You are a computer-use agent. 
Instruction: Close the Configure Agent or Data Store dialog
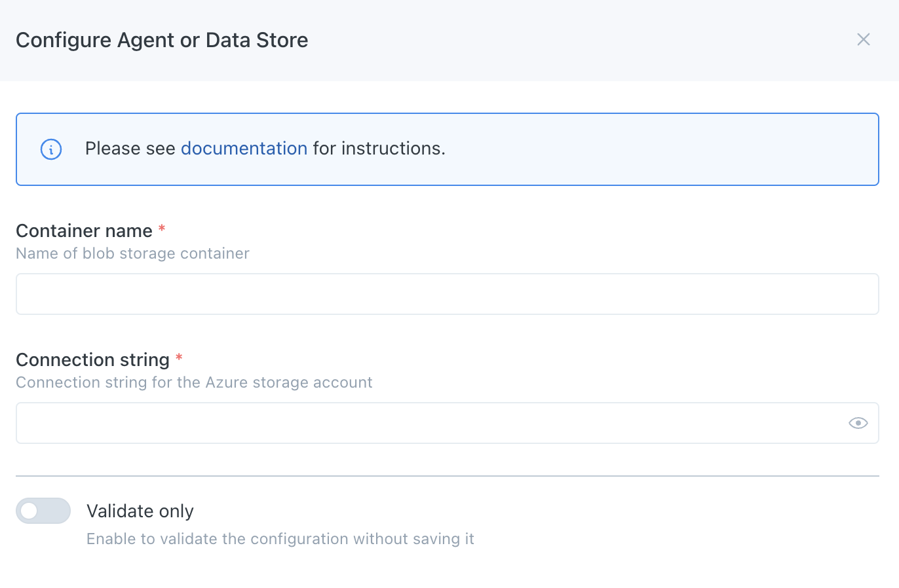click(x=863, y=40)
